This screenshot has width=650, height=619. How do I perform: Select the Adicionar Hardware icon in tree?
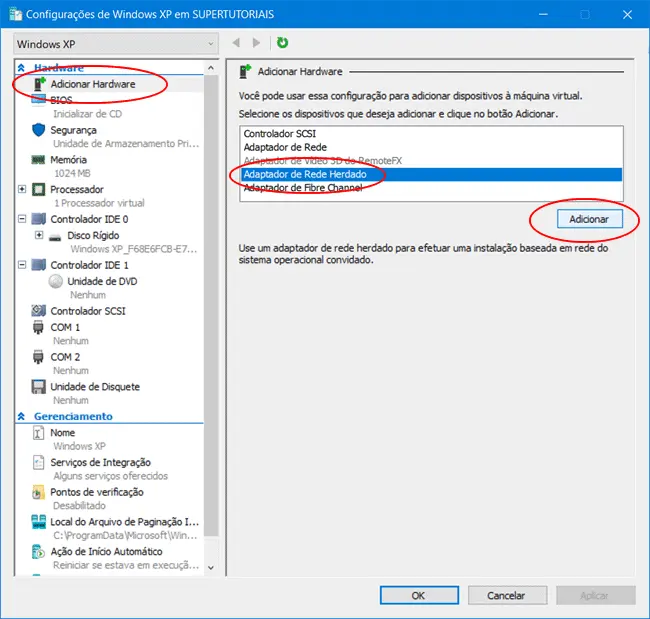[x=39, y=84]
